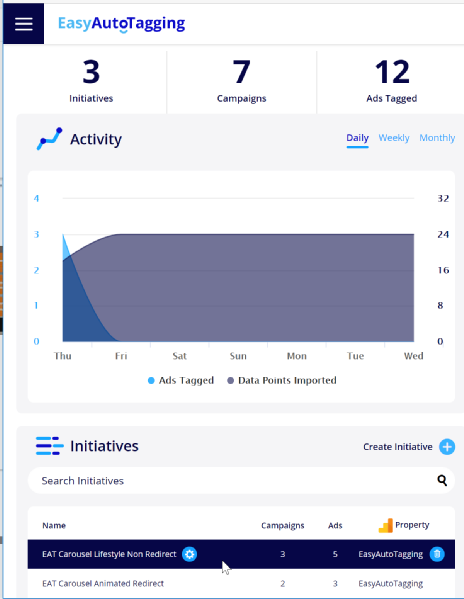Delete initiative using the trash icon
This screenshot has width=464, height=599.
pyautogui.click(x=437, y=554)
